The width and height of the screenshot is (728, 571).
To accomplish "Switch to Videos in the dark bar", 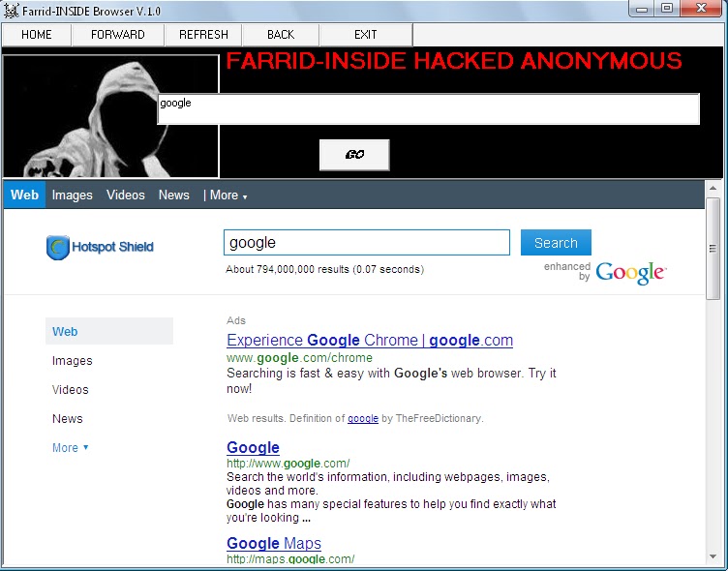I will (125, 195).
